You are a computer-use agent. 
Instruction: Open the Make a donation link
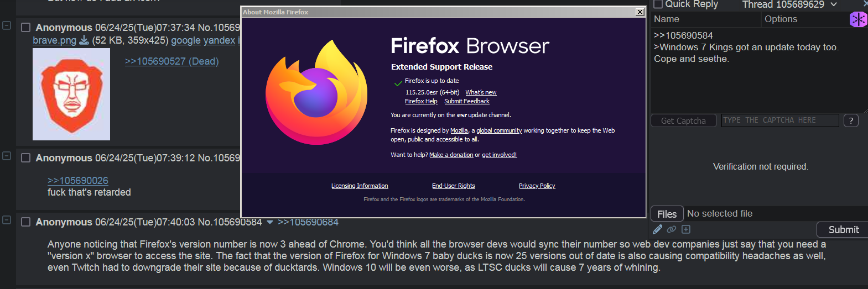click(451, 155)
